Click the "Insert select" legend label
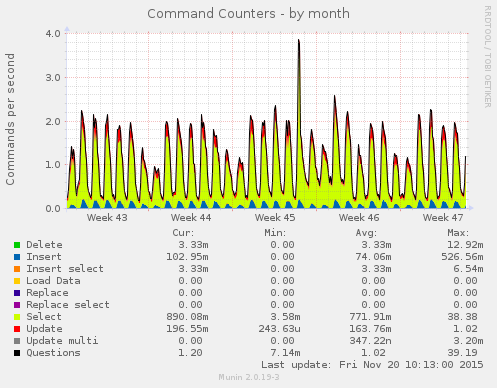497x388 pixels. pos(65,269)
